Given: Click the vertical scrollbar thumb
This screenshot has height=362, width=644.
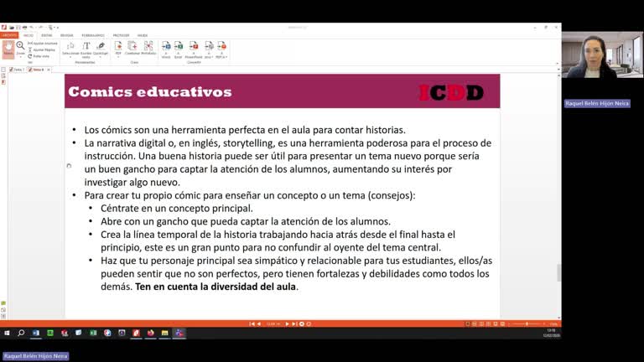Looking at the screenshot, I should point(558,272).
